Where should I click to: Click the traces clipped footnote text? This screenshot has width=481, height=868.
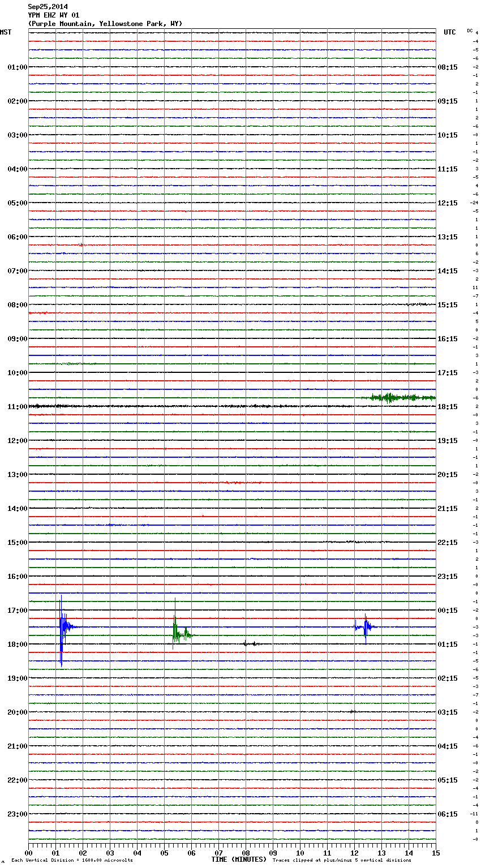click(x=342, y=861)
